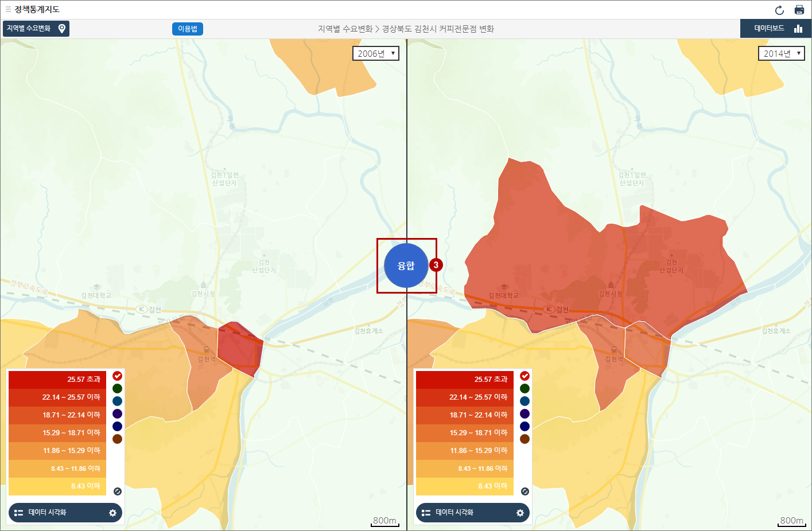Select the navy color scheme in right legend

tap(525, 426)
